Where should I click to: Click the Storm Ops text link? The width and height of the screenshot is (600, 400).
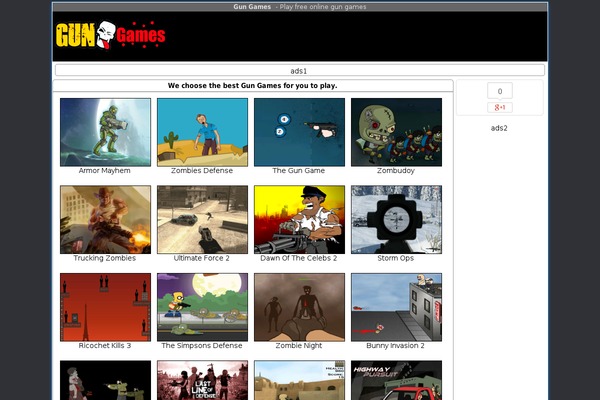(396, 258)
